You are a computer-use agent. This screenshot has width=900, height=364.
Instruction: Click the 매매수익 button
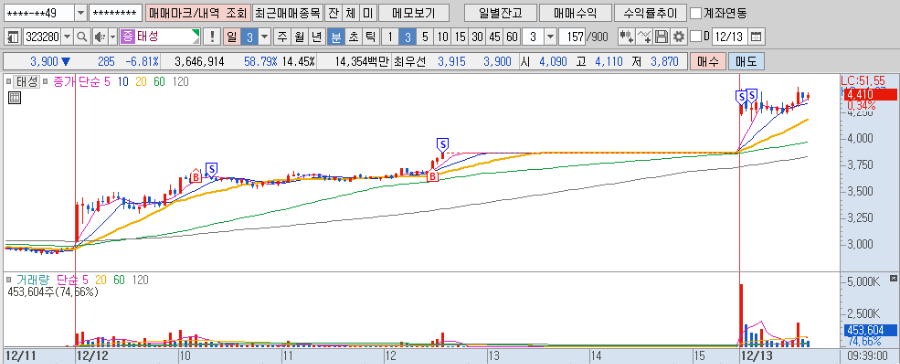point(575,13)
